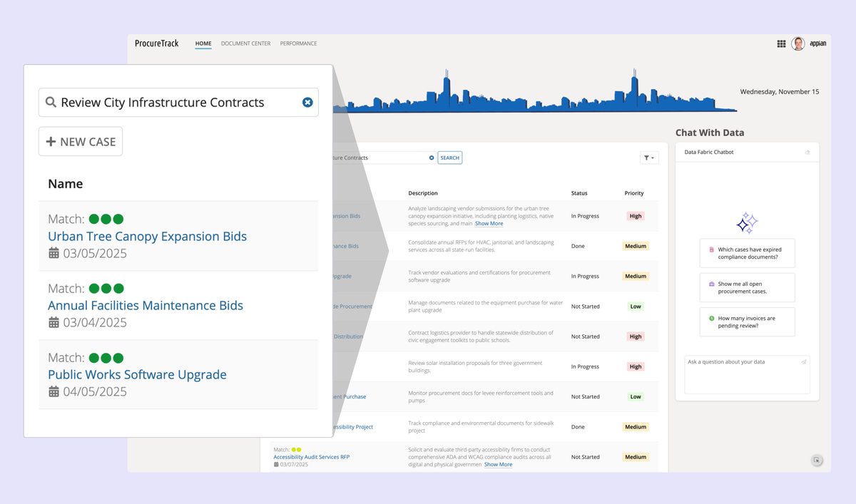This screenshot has height=504, width=856.
Task: Click the SEARCH button
Action: [449, 158]
